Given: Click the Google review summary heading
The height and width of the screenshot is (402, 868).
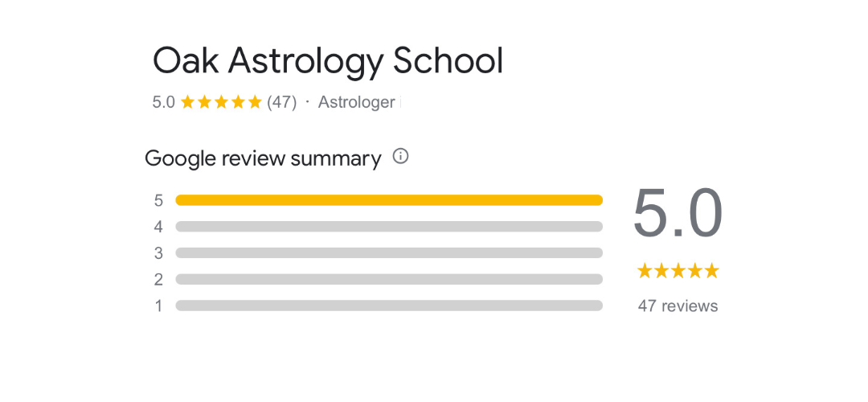Looking at the screenshot, I should 263,158.
